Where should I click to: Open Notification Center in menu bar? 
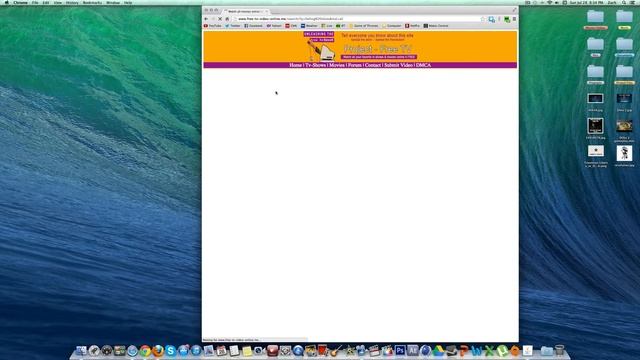tap(633, 2)
